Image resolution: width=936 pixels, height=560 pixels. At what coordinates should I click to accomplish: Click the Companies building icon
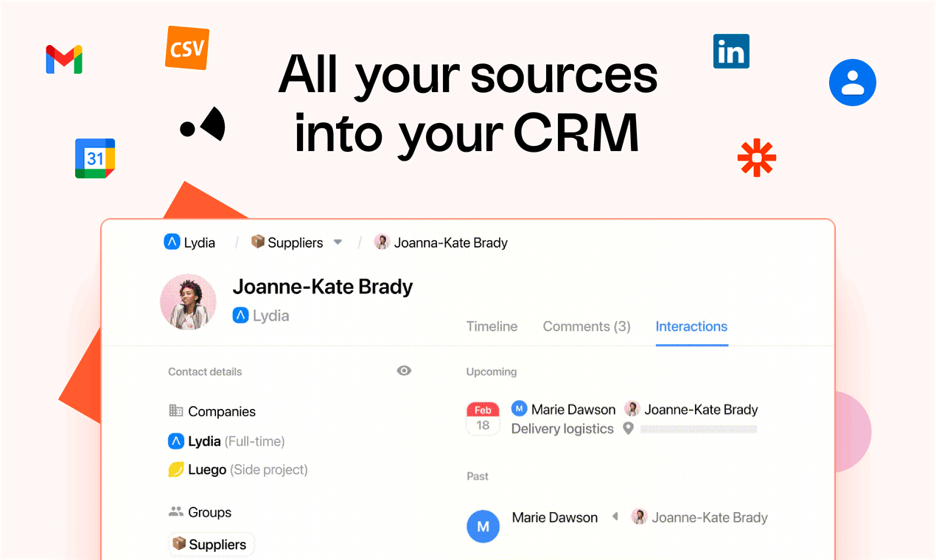tap(175, 410)
